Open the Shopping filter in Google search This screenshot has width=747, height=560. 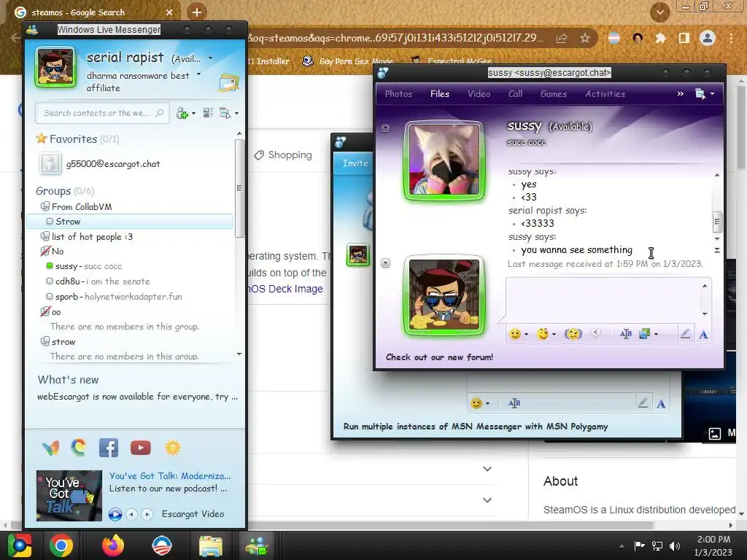tap(283, 155)
